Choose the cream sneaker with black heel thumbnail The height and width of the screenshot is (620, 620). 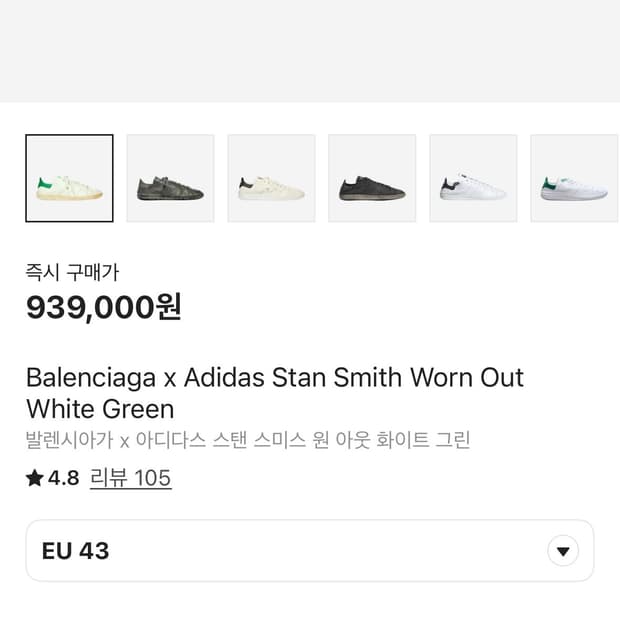271,178
